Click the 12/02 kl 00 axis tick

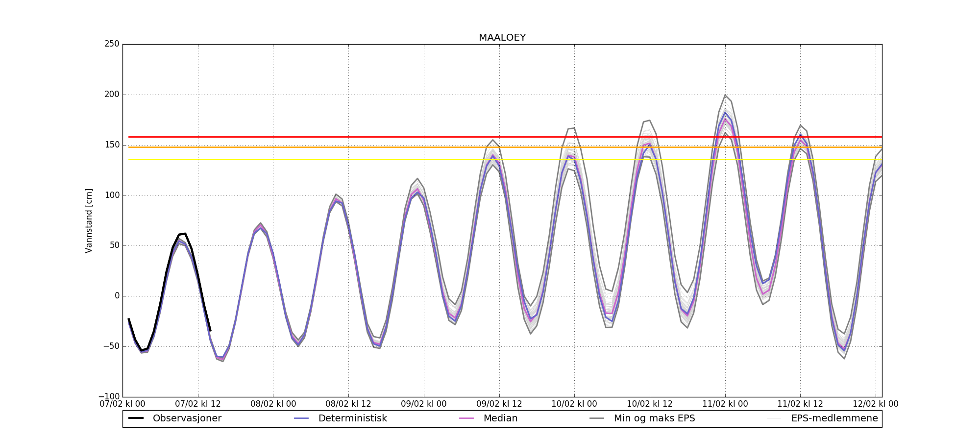pos(876,404)
